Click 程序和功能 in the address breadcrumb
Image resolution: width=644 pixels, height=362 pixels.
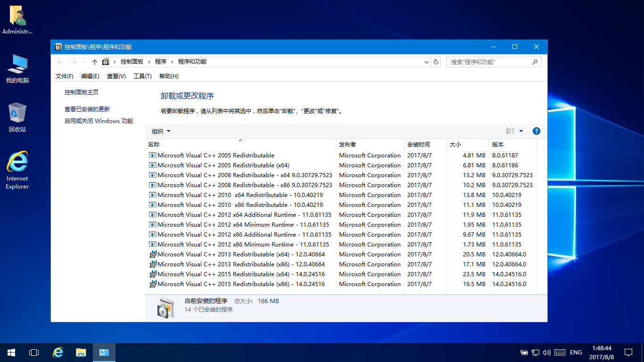pyautogui.click(x=192, y=62)
